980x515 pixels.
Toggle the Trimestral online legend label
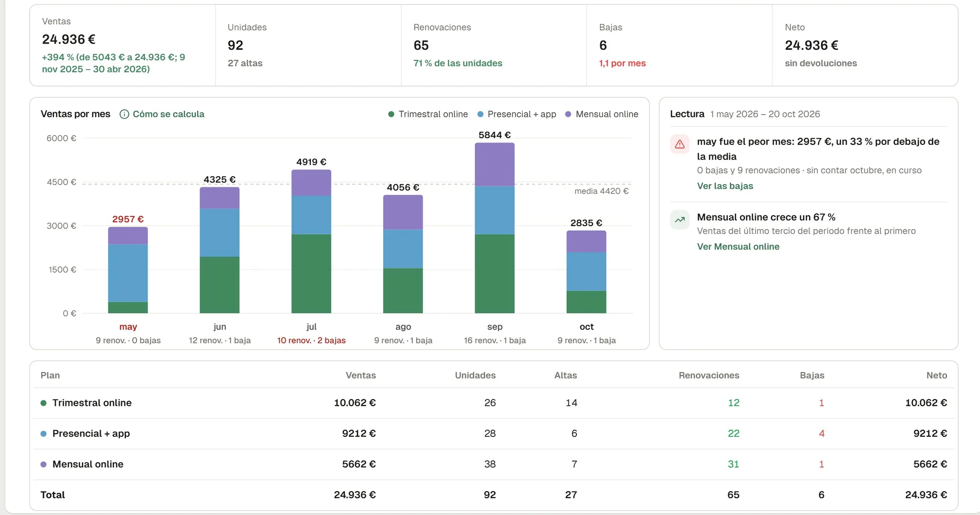point(433,114)
